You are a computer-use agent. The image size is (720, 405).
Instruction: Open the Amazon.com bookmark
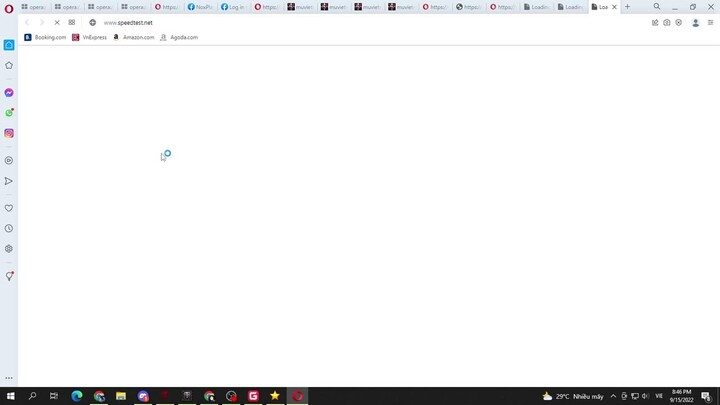click(x=133, y=37)
